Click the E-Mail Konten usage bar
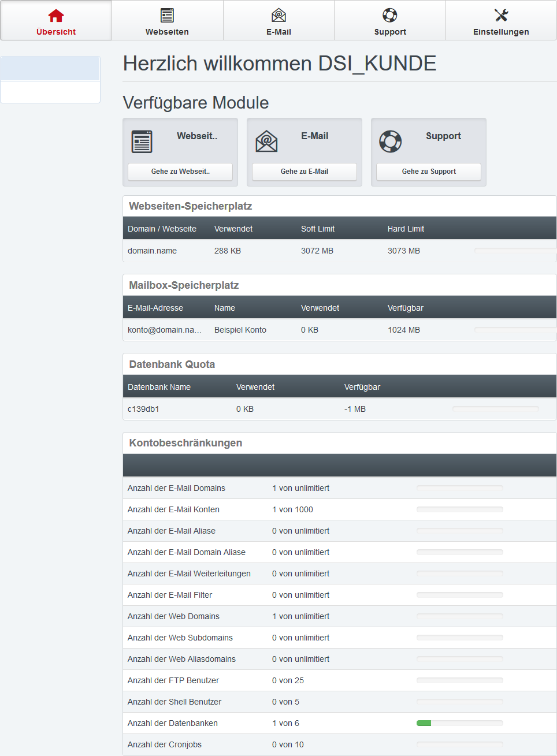The width and height of the screenshot is (557, 756). pyautogui.click(x=459, y=509)
